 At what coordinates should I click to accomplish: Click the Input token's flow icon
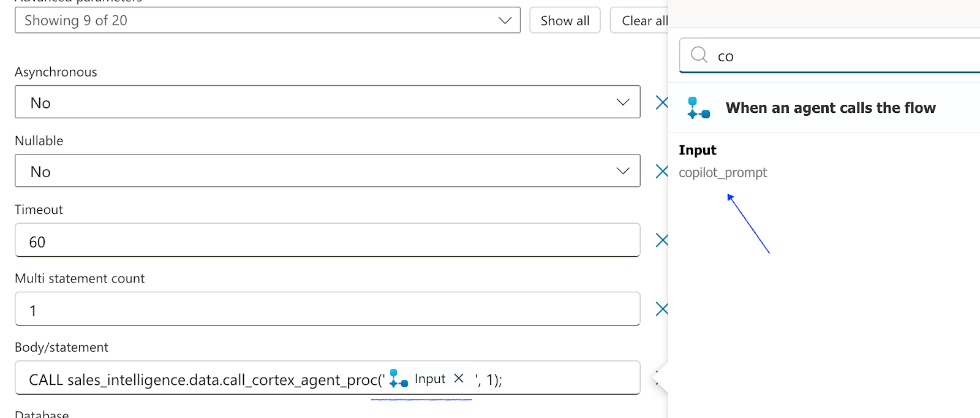tap(398, 378)
